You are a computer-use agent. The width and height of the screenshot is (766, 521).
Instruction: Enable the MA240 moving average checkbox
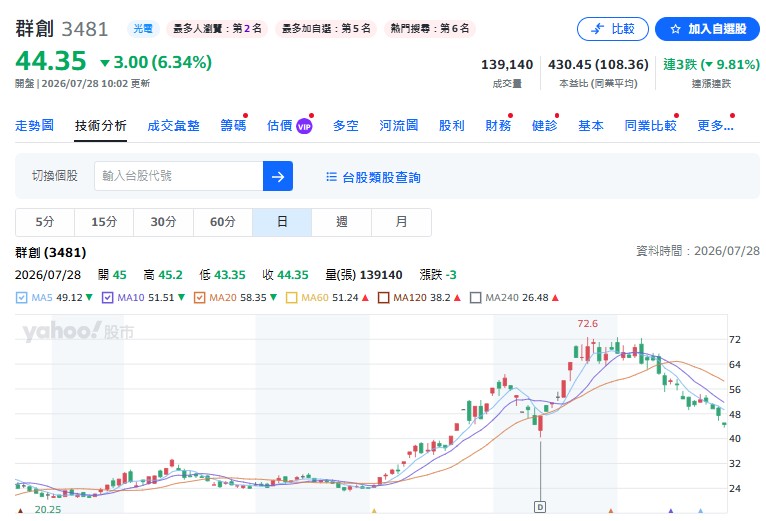coord(475,298)
